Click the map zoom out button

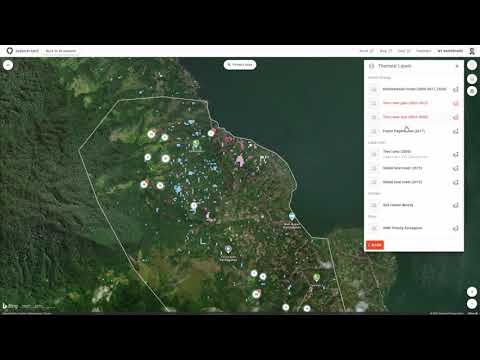point(472,304)
